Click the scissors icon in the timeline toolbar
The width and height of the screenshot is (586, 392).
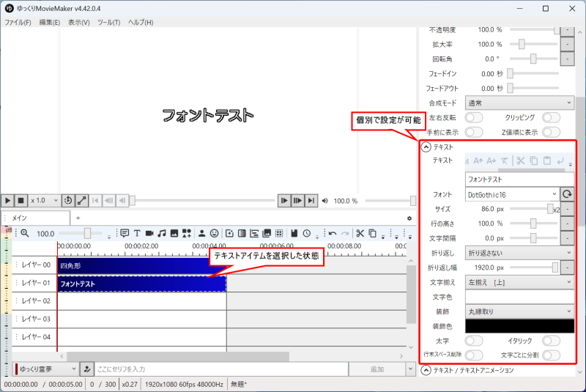[x=360, y=233]
